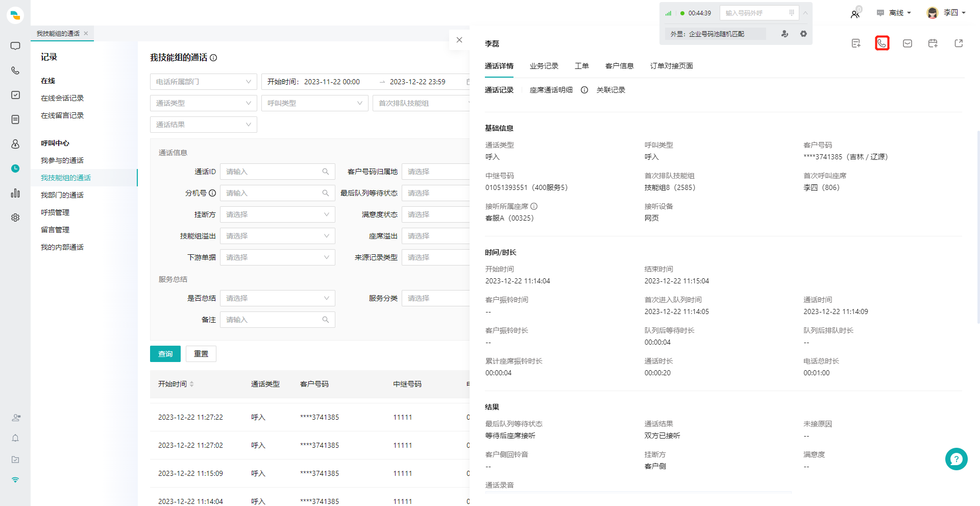
Task: Open the 通话类型 filter dropdown
Action: click(204, 103)
